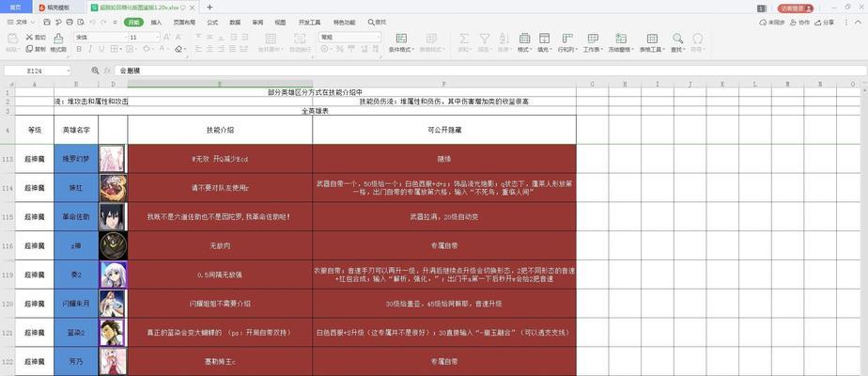Switch to the Data (数据) tab

[x=235, y=23]
